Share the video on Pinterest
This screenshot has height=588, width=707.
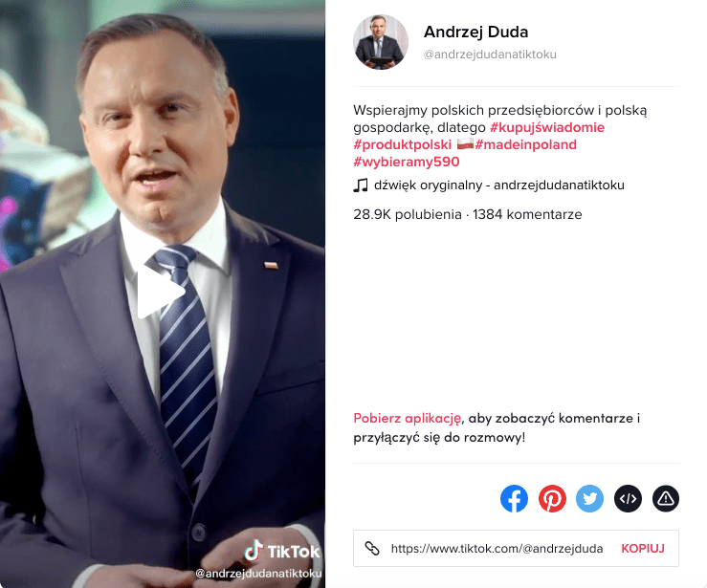[x=552, y=499]
